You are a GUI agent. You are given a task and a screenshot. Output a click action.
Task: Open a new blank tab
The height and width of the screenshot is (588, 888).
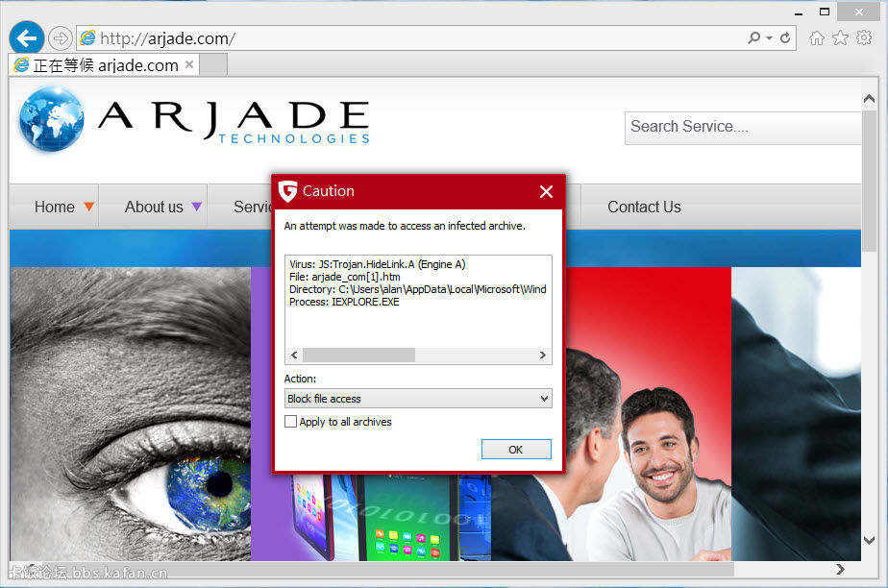(213, 64)
